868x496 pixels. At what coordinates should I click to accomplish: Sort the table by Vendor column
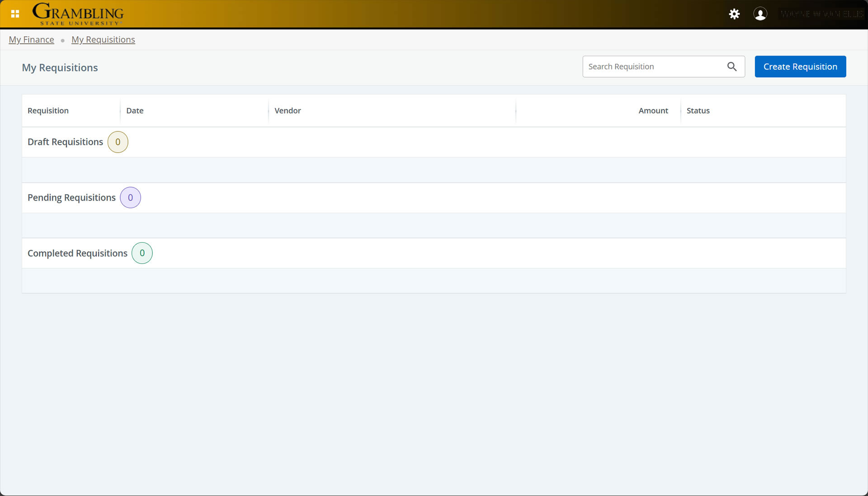[288, 110]
